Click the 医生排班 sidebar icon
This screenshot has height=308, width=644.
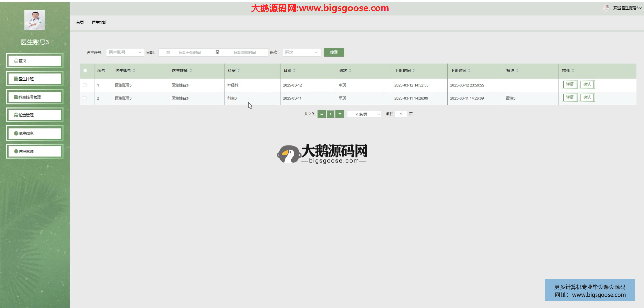pyautogui.click(x=16, y=79)
